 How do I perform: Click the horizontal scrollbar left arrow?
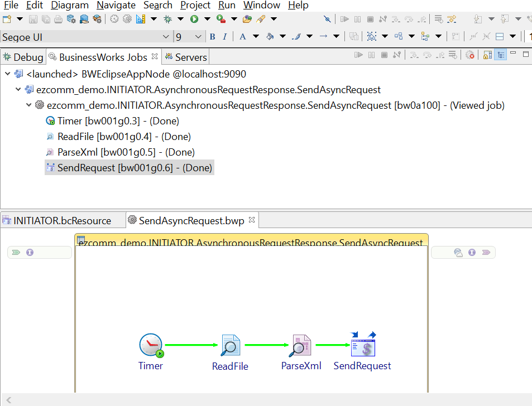(x=8, y=400)
